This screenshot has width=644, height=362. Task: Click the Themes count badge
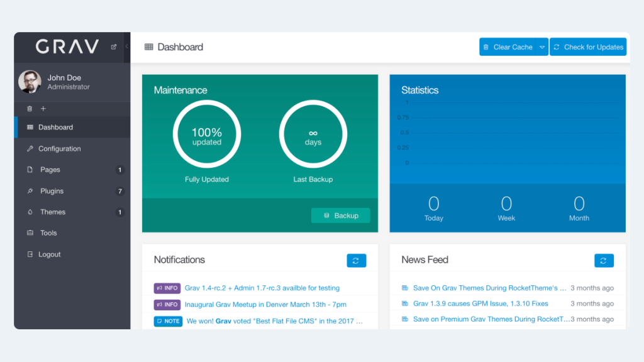point(119,212)
